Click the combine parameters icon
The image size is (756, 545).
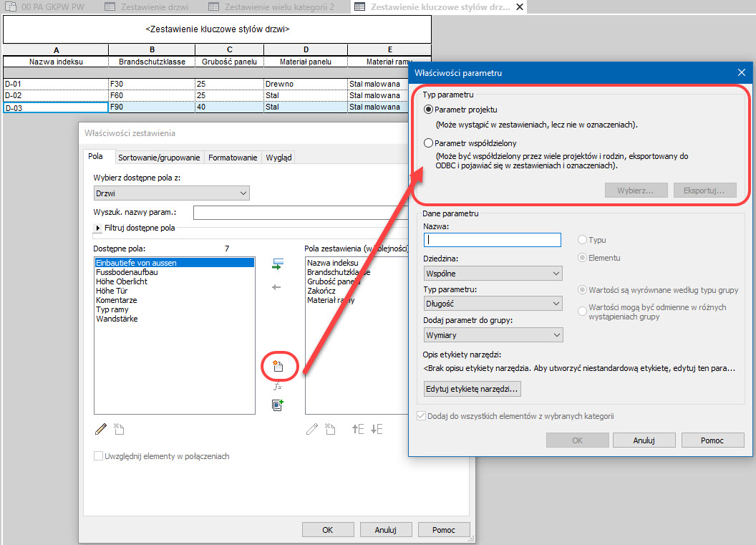pos(278,405)
